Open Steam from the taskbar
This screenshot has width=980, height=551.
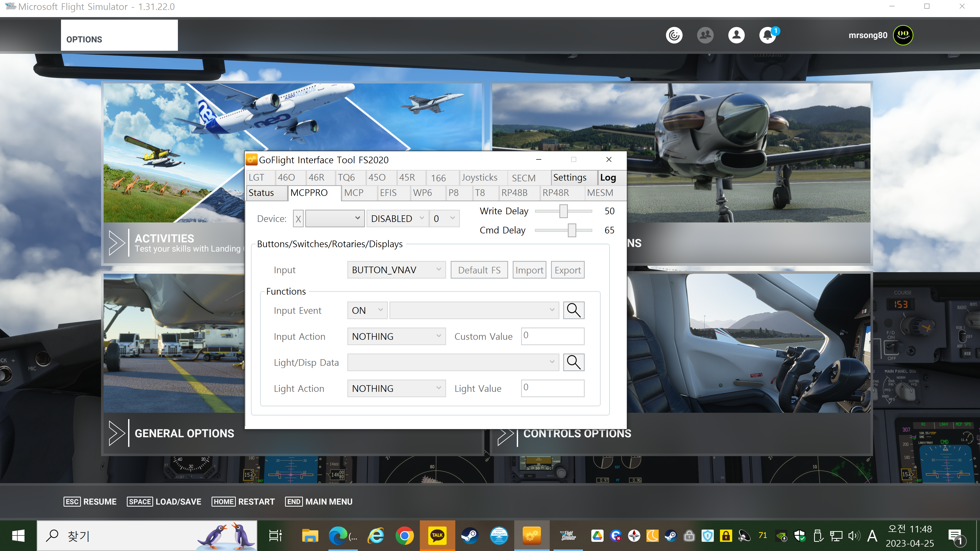point(470,536)
